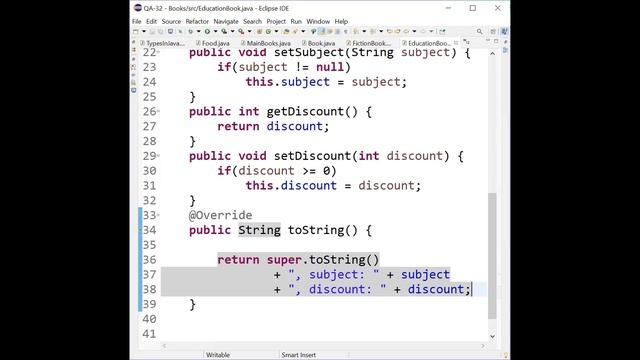The width and height of the screenshot is (640, 360).
Task: Click the vertical scrollbar thumb
Action: click(x=492, y=256)
